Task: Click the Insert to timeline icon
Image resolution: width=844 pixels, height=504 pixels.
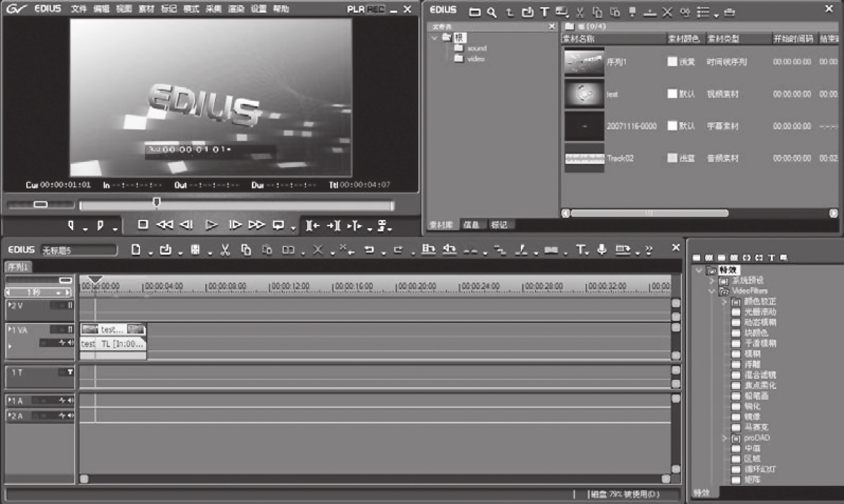Action: (x=312, y=226)
